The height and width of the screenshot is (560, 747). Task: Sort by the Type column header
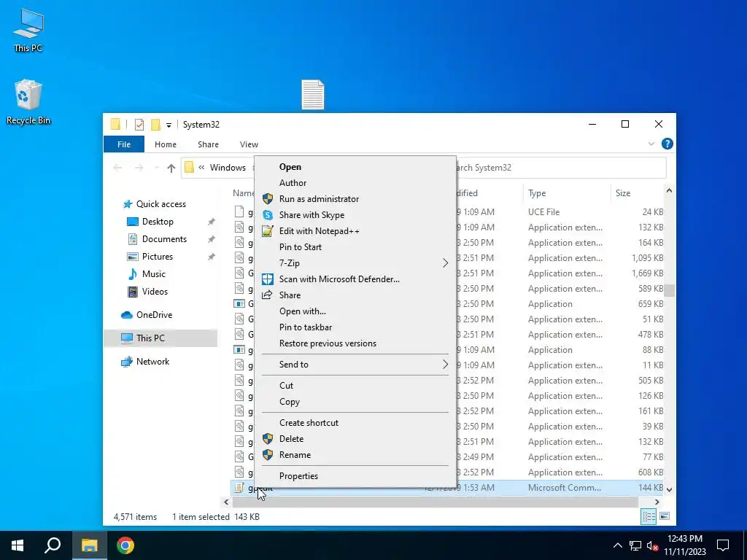(566, 192)
